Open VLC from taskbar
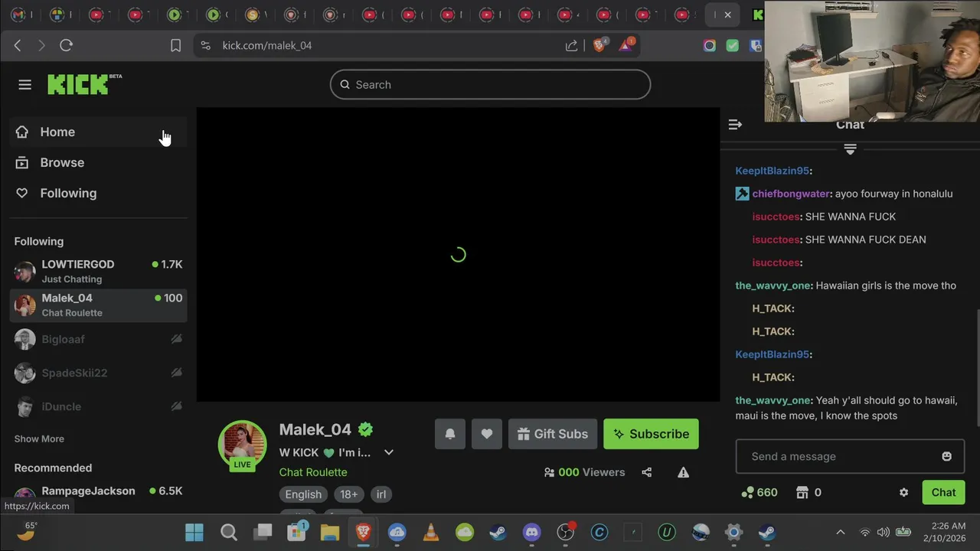Screen dimensions: 980x551 click(431, 532)
